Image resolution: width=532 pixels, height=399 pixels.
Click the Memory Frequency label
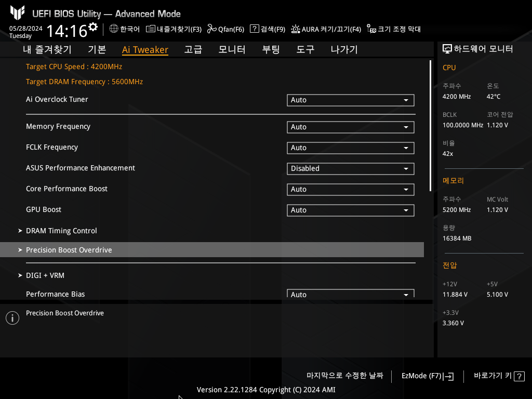point(58,127)
